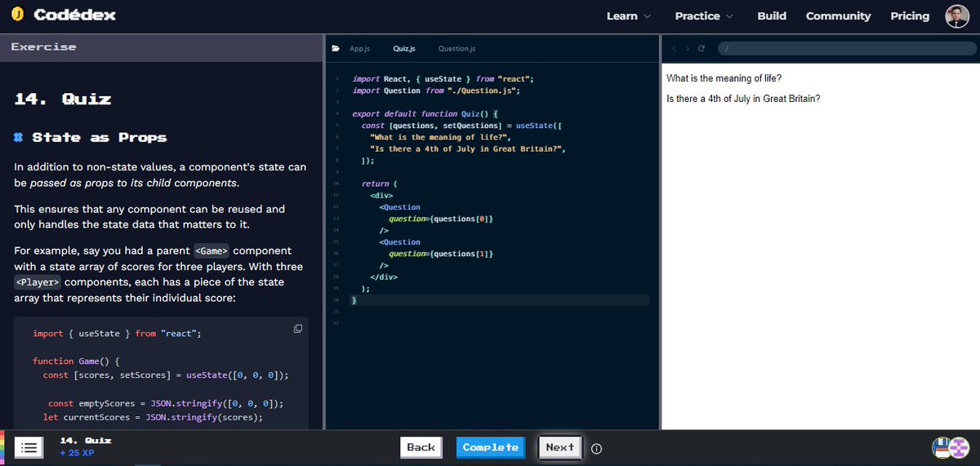Image resolution: width=980 pixels, height=466 pixels.
Task: Open the file explorer folder icon
Action: pos(335,49)
